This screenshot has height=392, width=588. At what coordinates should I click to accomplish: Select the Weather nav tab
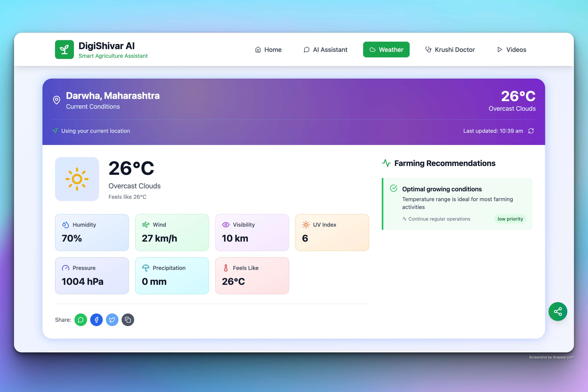pos(386,50)
